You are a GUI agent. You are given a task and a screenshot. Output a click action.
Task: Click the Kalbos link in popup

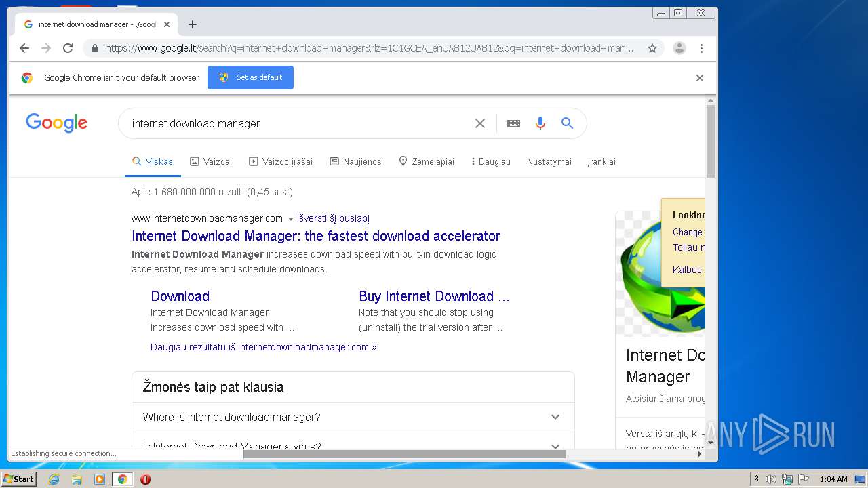click(687, 270)
